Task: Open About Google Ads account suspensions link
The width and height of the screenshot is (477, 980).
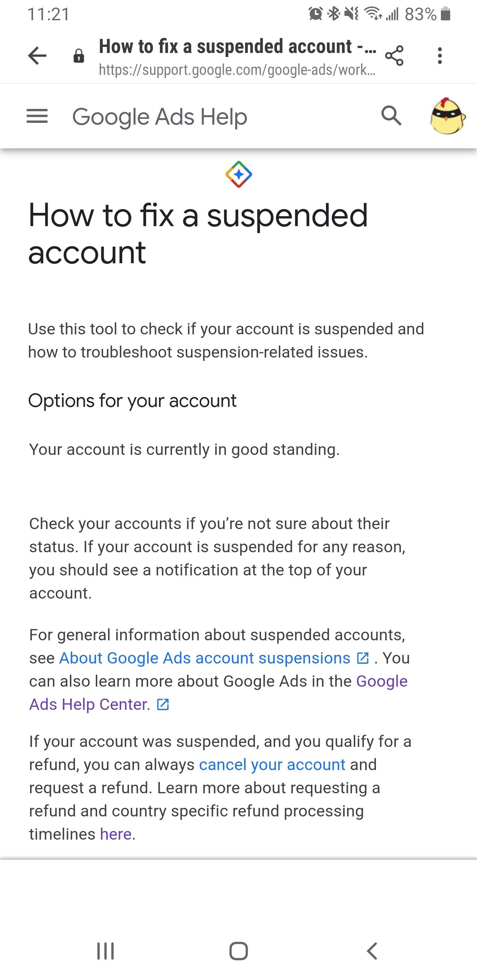Action: click(x=204, y=658)
